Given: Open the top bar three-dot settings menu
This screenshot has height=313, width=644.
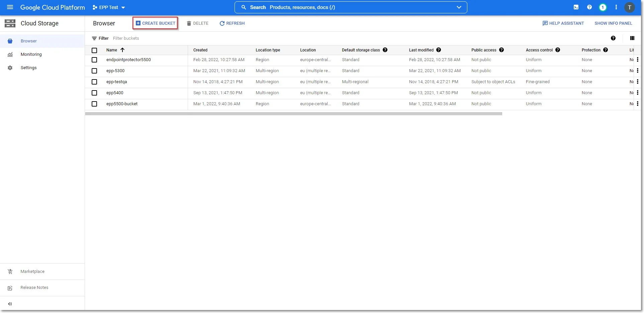Looking at the screenshot, I should click(x=616, y=7).
